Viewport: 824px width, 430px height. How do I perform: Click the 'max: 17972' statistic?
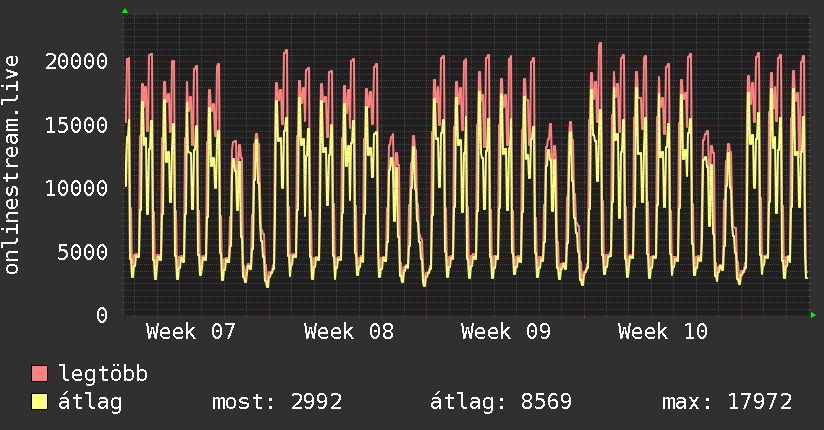pos(727,402)
